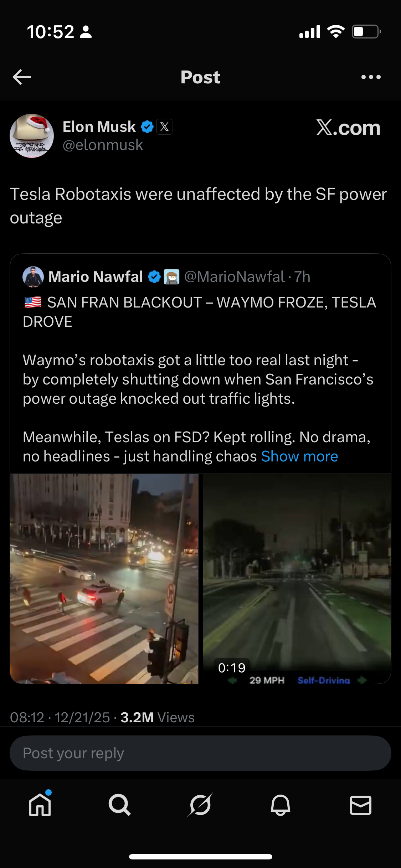
Task: Open the Messages envelope tab
Action: click(x=361, y=805)
